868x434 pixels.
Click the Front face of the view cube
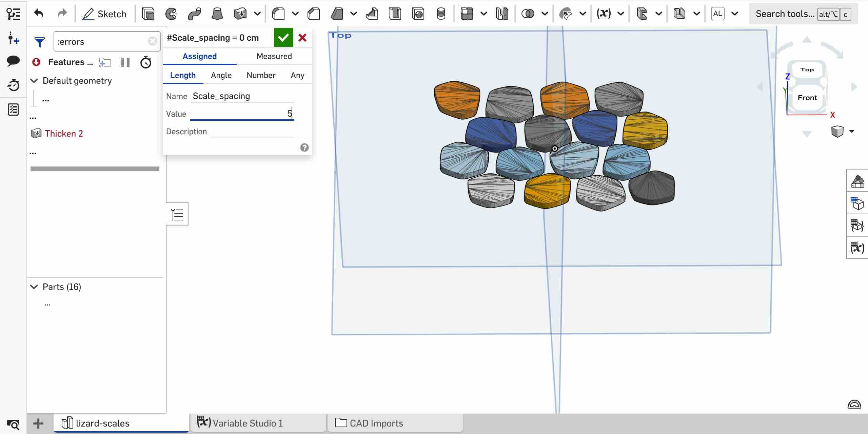click(807, 98)
